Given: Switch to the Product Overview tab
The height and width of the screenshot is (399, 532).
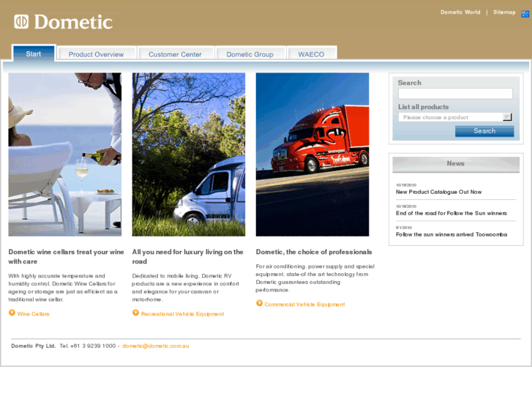Looking at the screenshot, I should pyautogui.click(x=96, y=54).
